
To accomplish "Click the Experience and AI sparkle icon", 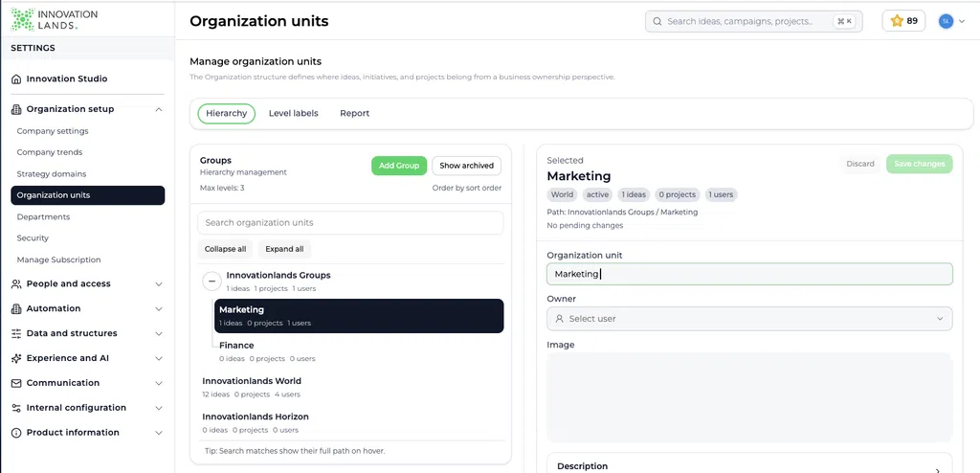I will 16,358.
